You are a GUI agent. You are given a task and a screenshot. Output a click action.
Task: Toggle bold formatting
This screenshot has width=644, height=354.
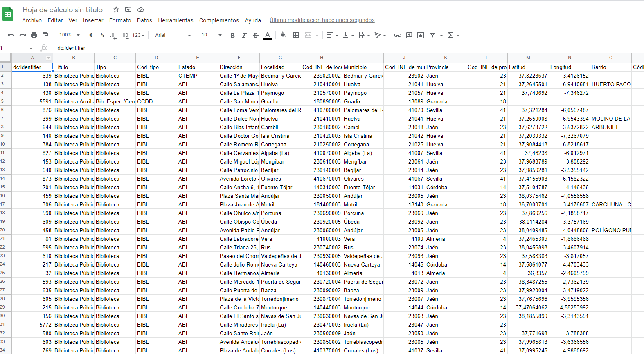coord(232,35)
